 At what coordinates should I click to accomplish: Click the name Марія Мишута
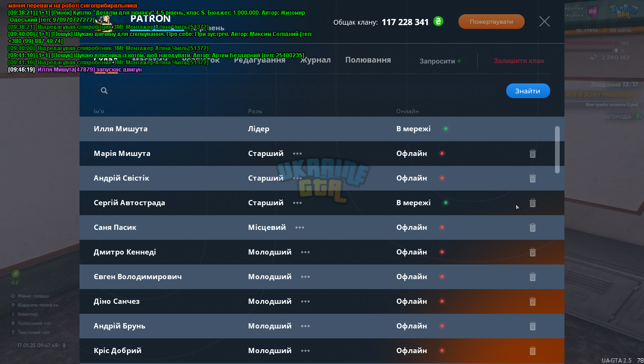click(122, 154)
